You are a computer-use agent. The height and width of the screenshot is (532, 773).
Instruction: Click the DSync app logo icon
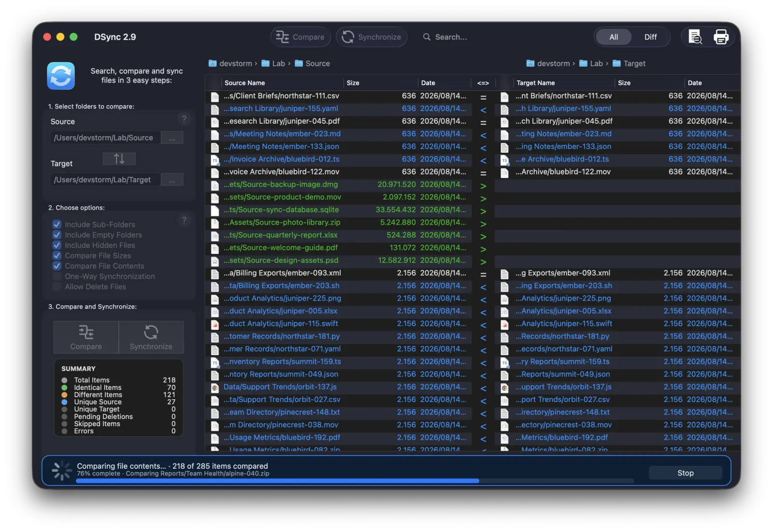[x=61, y=76]
